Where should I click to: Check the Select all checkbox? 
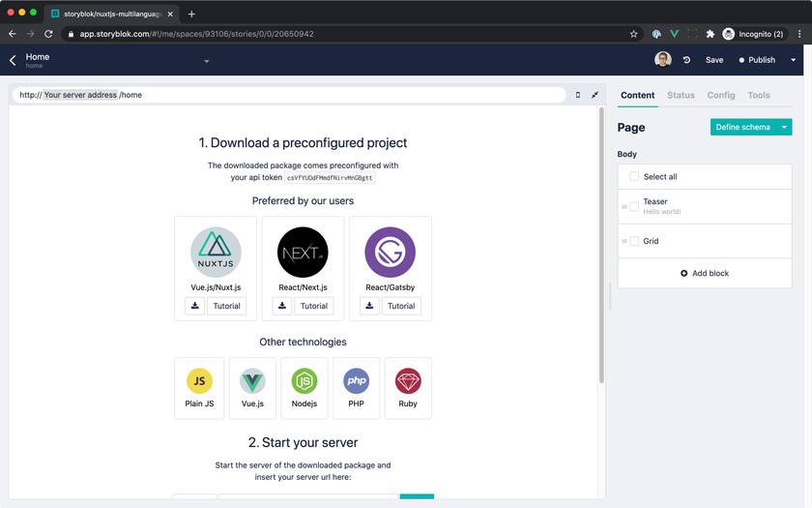634,176
